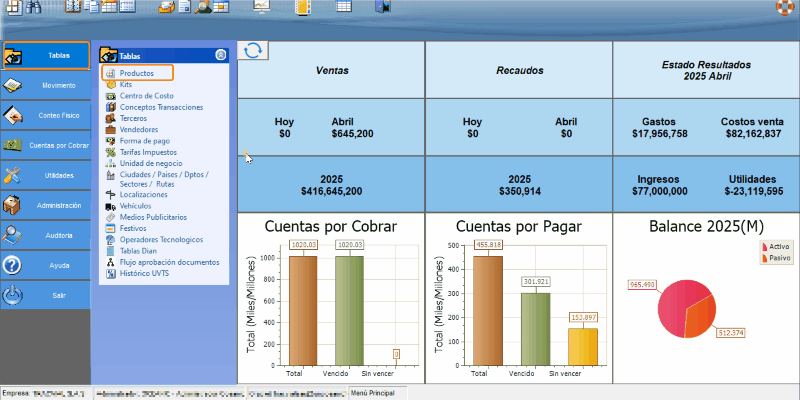Click the orange inbox tray toolbar icon

click(167, 7)
